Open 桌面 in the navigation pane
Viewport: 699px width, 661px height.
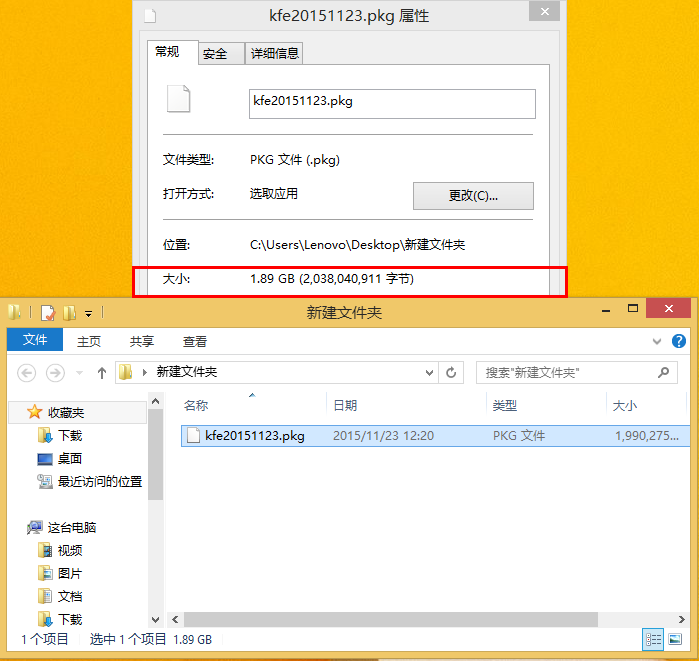pos(70,459)
